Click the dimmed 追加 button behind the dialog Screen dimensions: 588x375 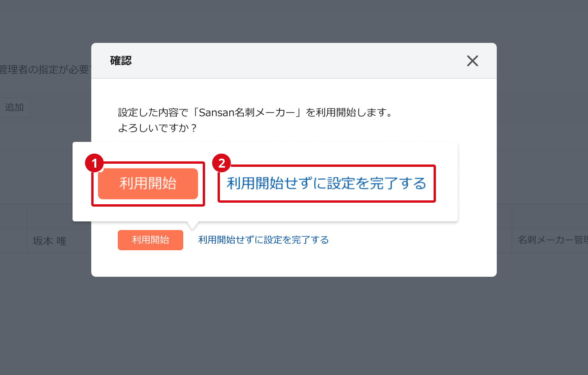[x=14, y=107]
